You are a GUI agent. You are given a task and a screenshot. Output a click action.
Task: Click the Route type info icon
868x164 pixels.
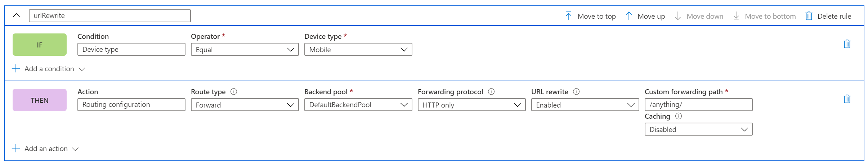point(234,92)
